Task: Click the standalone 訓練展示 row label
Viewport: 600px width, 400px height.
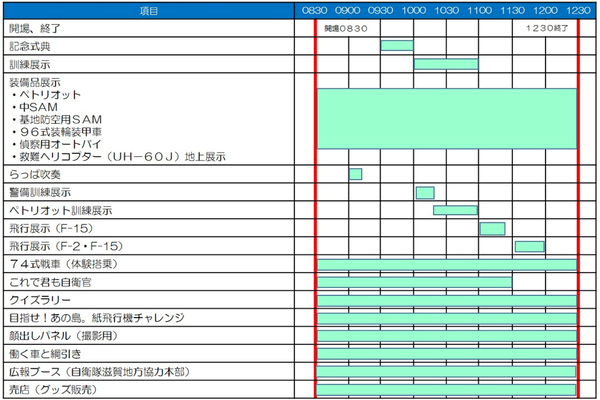Action: (30, 64)
